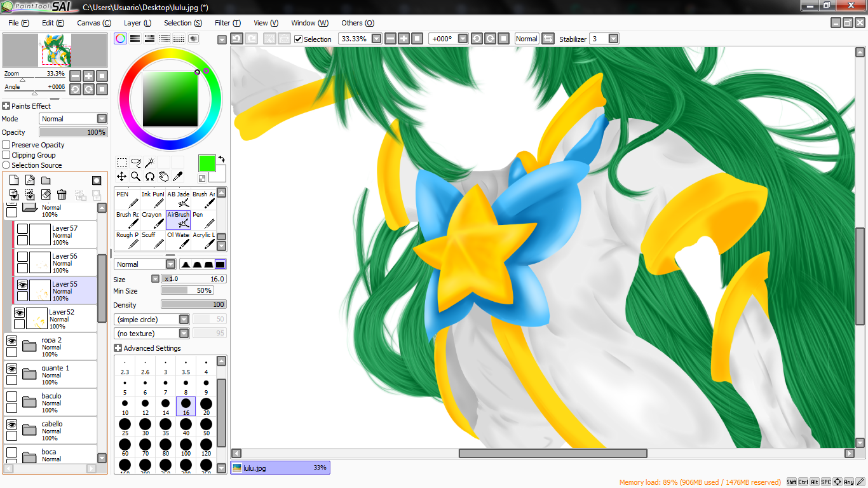Create a new layer folder
This screenshot has height=488, width=868.
tap(46, 180)
